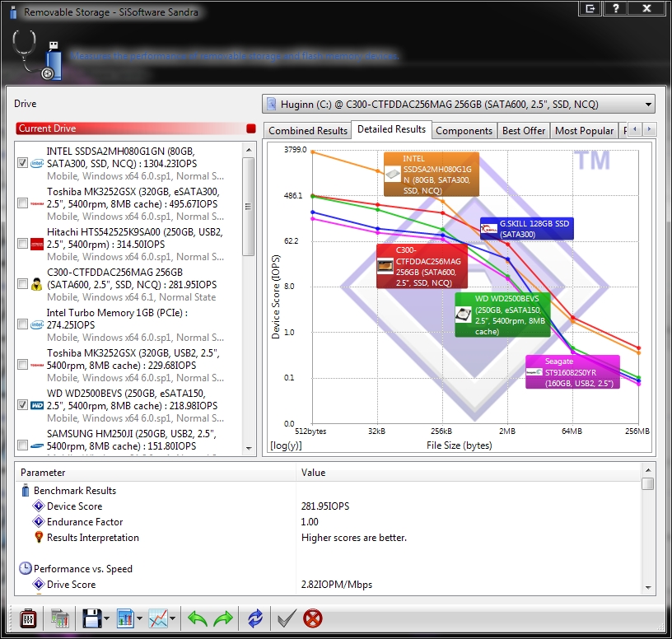Open the Best Offer tab
672x639 pixels.
[523, 131]
